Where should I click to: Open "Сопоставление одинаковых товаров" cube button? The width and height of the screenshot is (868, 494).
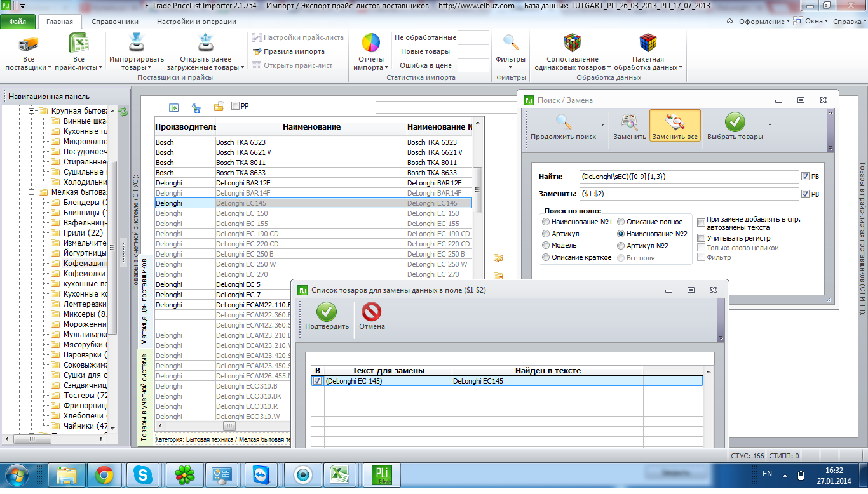(573, 53)
